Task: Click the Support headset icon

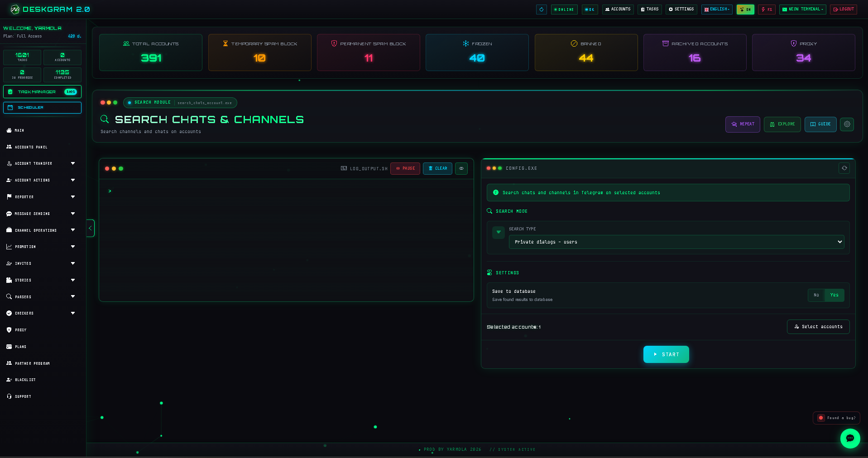Action: 9,396
